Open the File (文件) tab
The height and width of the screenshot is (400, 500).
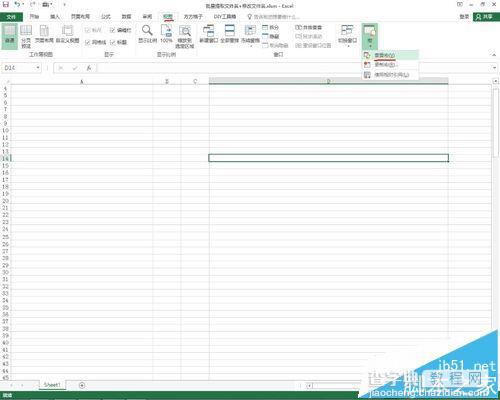pos(11,17)
